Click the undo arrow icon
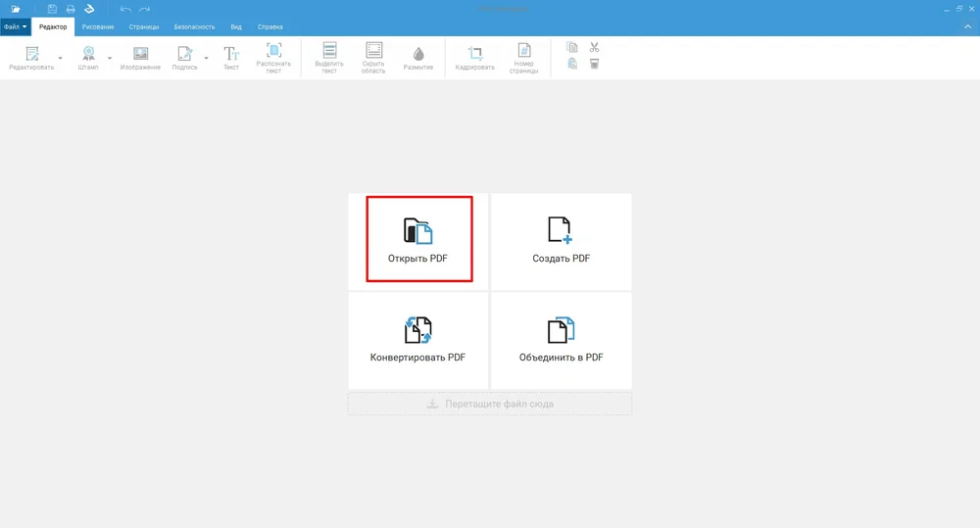The width and height of the screenshot is (980, 528). pyautogui.click(x=125, y=9)
